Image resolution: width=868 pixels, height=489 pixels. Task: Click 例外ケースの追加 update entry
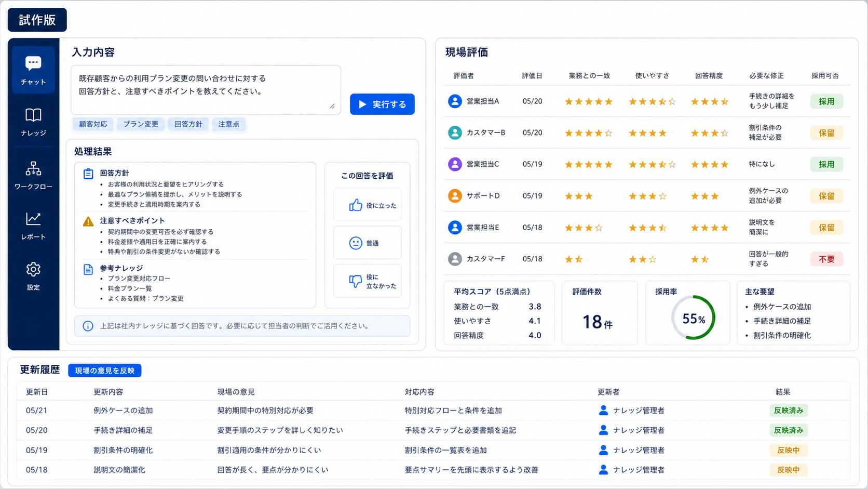(x=123, y=411)
